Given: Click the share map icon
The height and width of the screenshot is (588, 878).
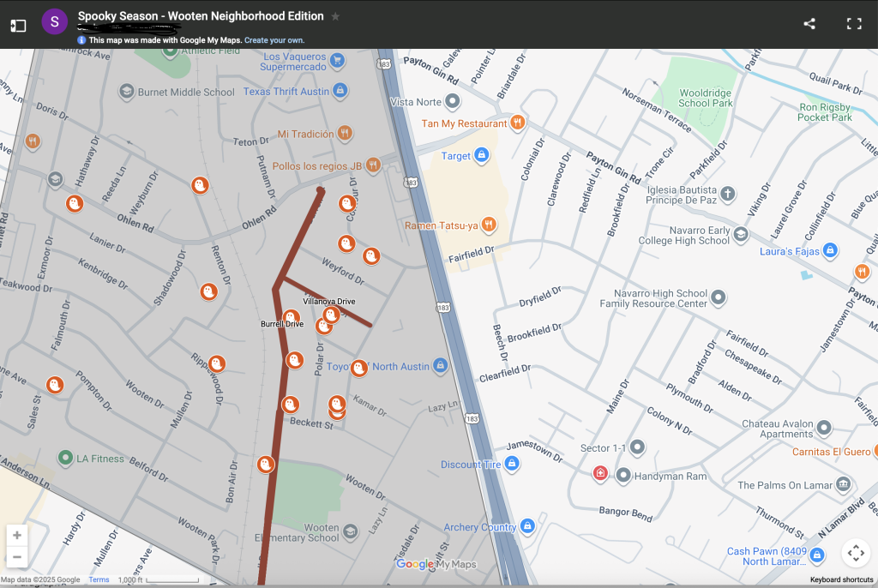Looking at the screenshot, I should 809,23.
